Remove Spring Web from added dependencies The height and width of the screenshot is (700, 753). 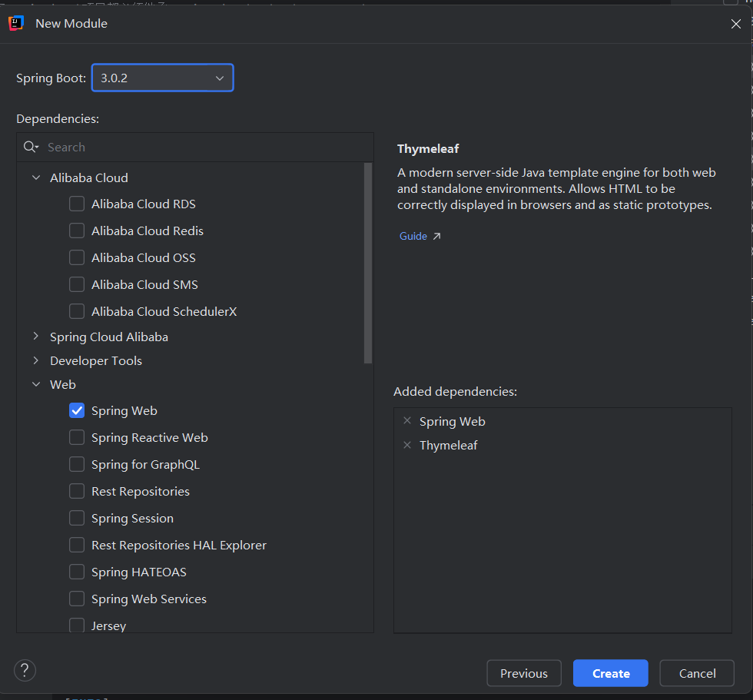tap(407, 420)
